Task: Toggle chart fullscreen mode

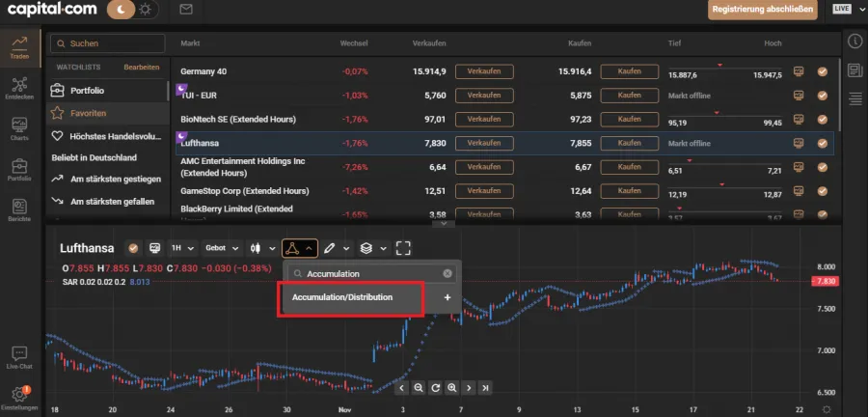Action: [x=403, y=248]
